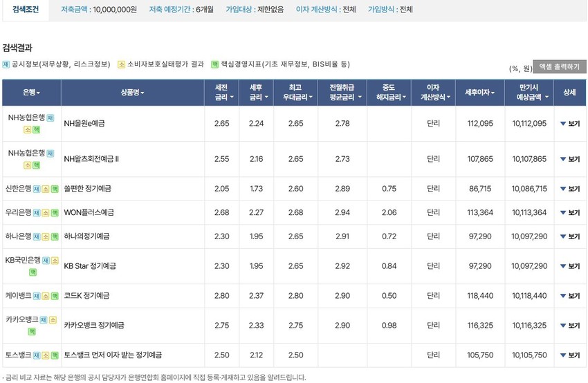The height and width of the screenshot is (383, 588).
Task: Click 핵 icon under KB국민은행
Action: tap(33, 272)
